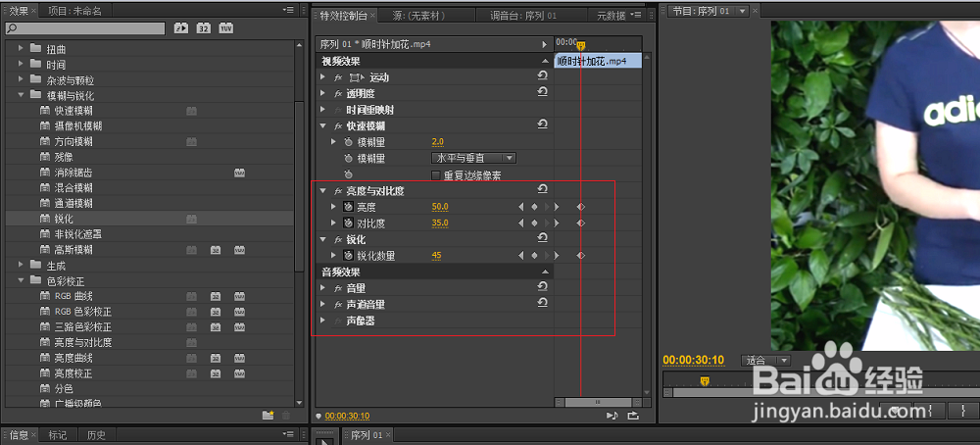Expand the 扭曲 effects folder
The width and height of the screenshot is (980, 445).
pos(21,49)
